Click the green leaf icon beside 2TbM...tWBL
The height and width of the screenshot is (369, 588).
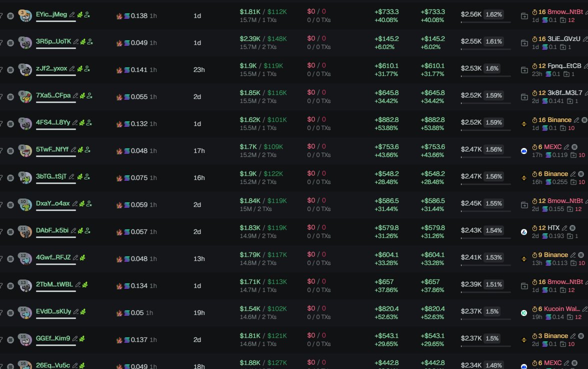(85, 284)
